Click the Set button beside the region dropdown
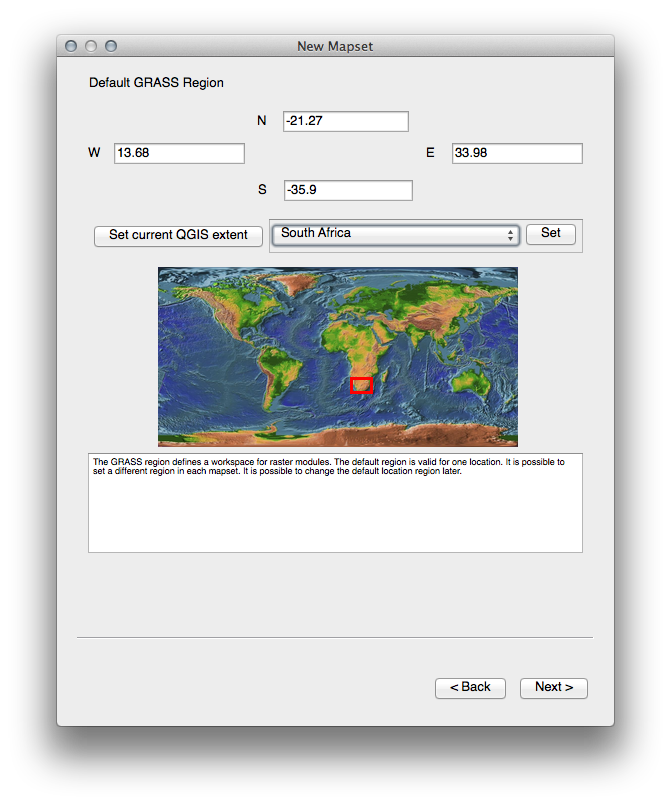This screenshot has height=805, width=671. [551, 233]
